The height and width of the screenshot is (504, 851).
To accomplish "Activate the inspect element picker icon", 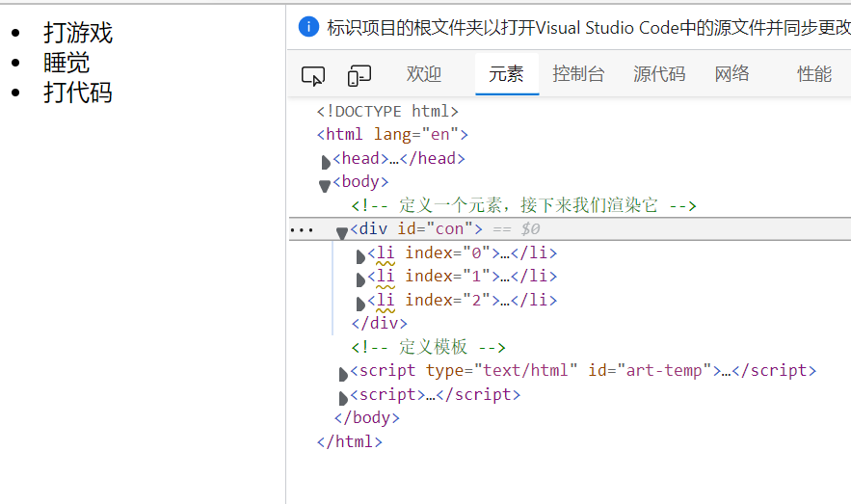I will pyautogui.click(x=313, y=75).
